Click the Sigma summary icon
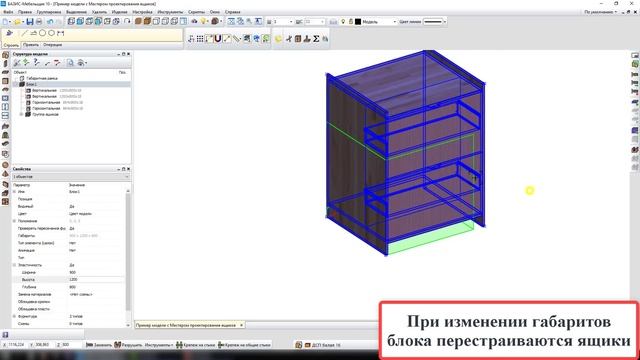 pyautogui.click(x=316, y=39)
